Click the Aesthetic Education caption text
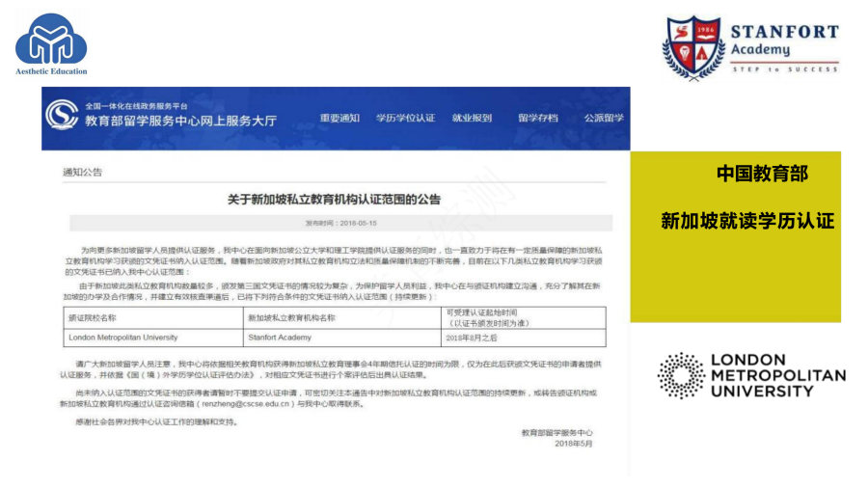 tap(51, 71)
